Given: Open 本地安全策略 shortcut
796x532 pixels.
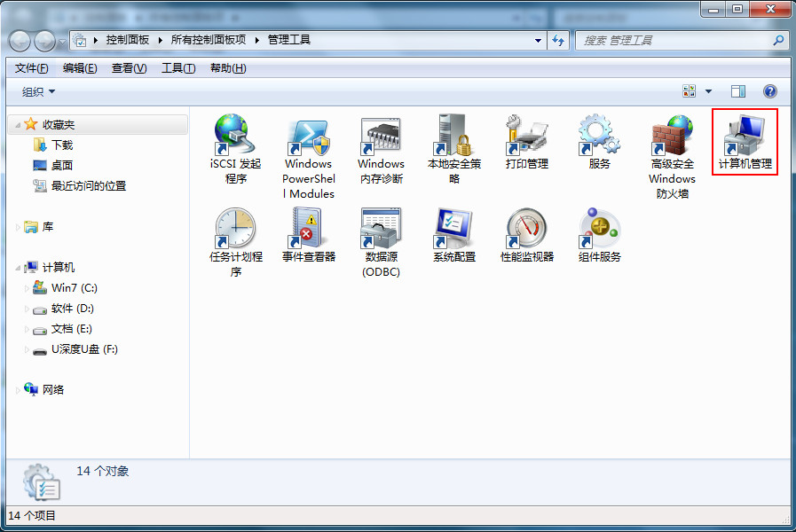Looking at the screenshot, I should [453, 149].
